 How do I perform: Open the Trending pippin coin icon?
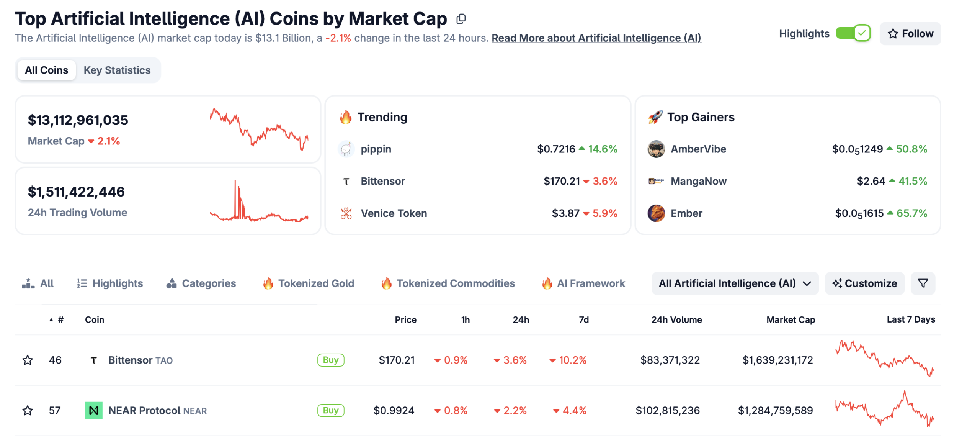pyautogui.click(x=346, y=149)
